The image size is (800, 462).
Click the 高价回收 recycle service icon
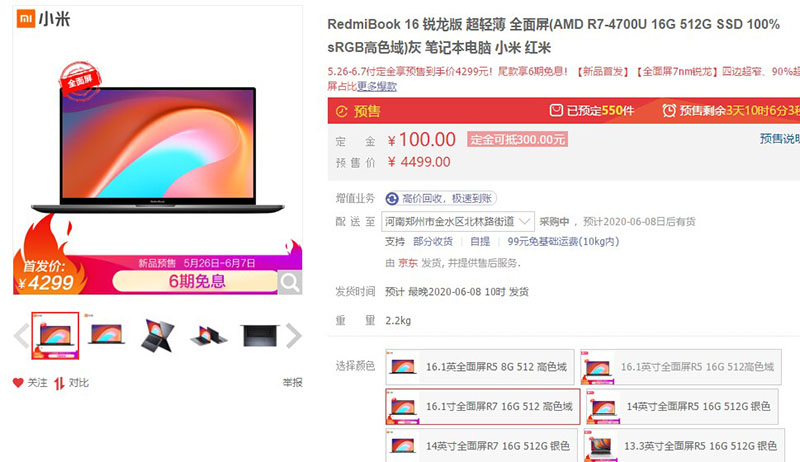(392, 198)
